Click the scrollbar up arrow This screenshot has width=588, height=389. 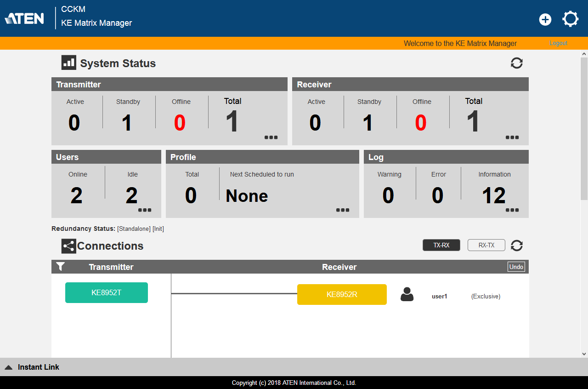[584, 54]
